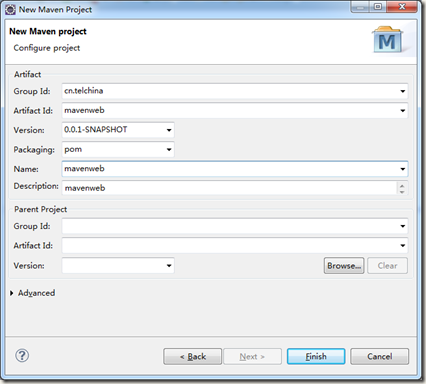Open the Parent Project Group Id dropdown arrow
426x384 pixels.
(x=403, y=226)
